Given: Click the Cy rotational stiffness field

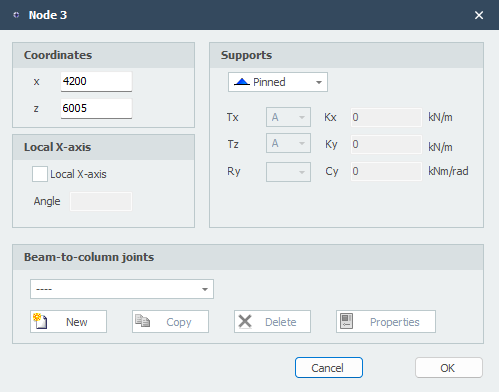Looking at the screenshot, I should coord(386,171).
